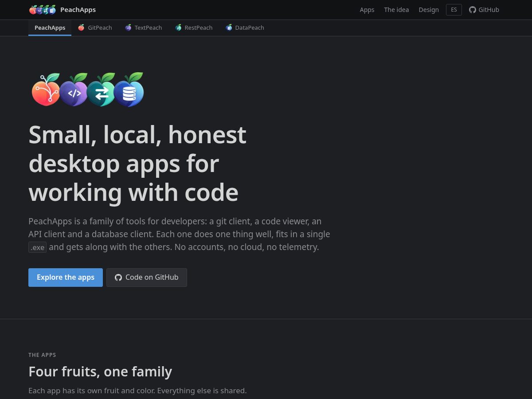Go to the DataPeach tab

245,27
